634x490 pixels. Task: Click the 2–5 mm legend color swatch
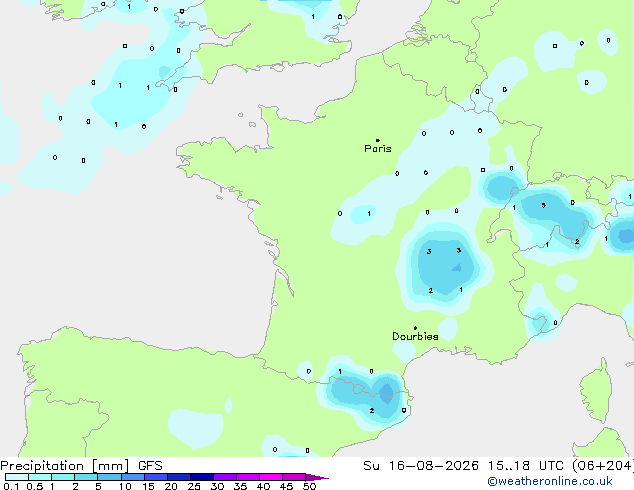[x=86, y=477]
